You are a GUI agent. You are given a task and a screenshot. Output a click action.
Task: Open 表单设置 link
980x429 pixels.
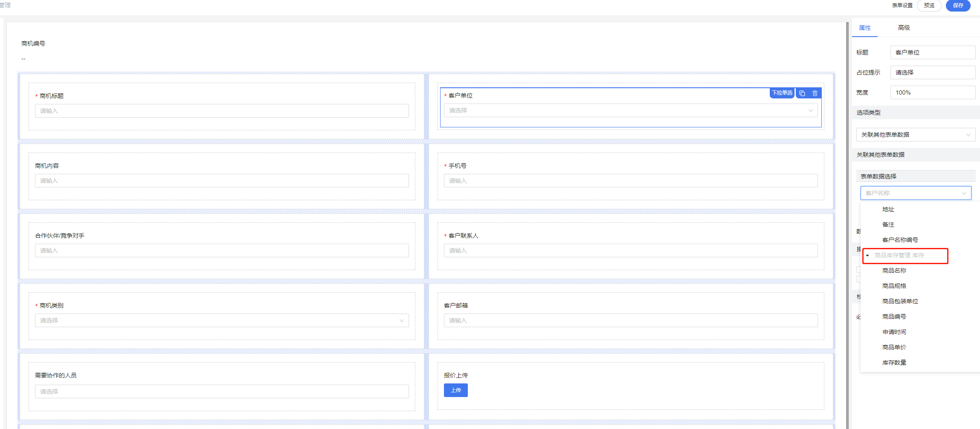[x=902, y=6]
